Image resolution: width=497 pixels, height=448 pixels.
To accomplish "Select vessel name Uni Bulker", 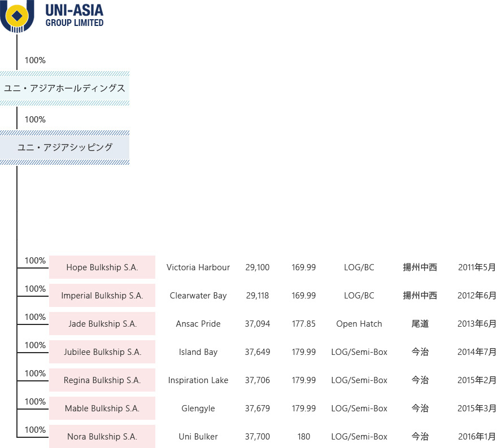I will 198,436.
